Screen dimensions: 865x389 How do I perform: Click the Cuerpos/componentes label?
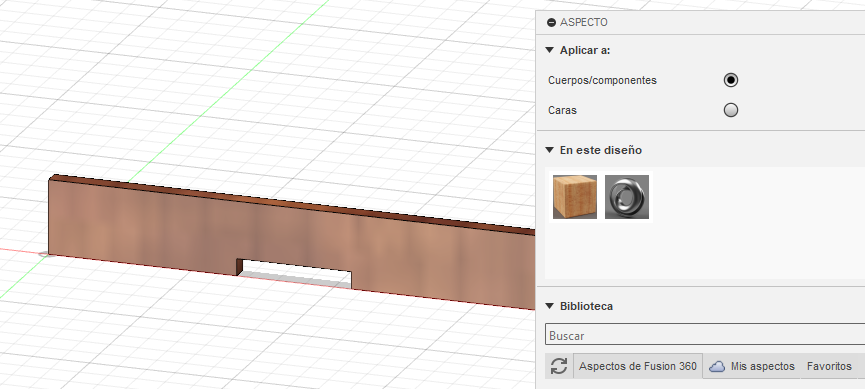(602, 81)
